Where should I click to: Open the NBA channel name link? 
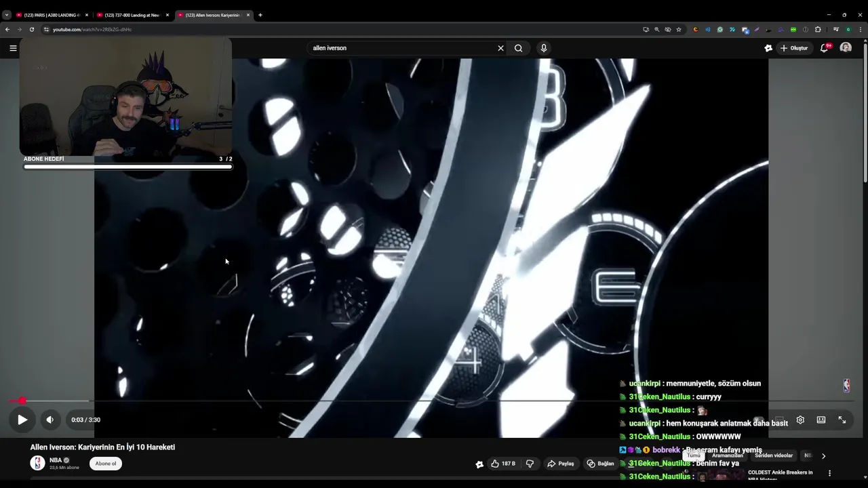pyautogui.click(x=56, y=460)
